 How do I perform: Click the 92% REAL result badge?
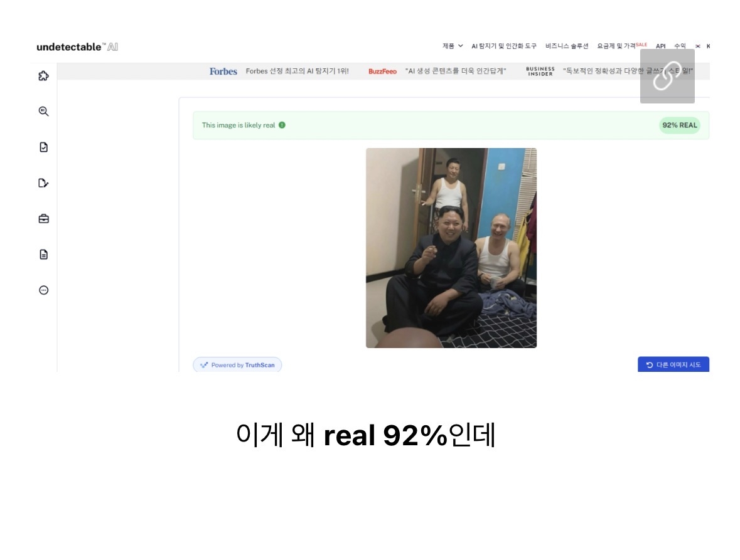coord(679,125)
